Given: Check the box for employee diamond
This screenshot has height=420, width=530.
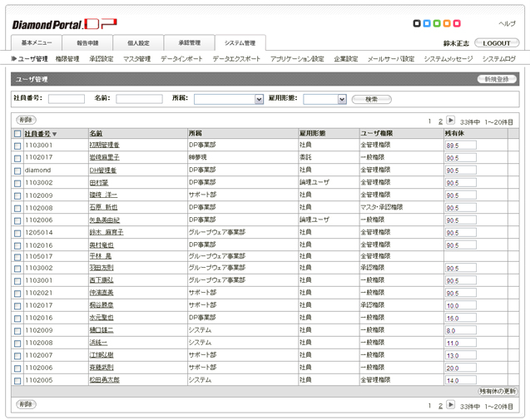Looking at the screenshot, I should click(17, 171).
